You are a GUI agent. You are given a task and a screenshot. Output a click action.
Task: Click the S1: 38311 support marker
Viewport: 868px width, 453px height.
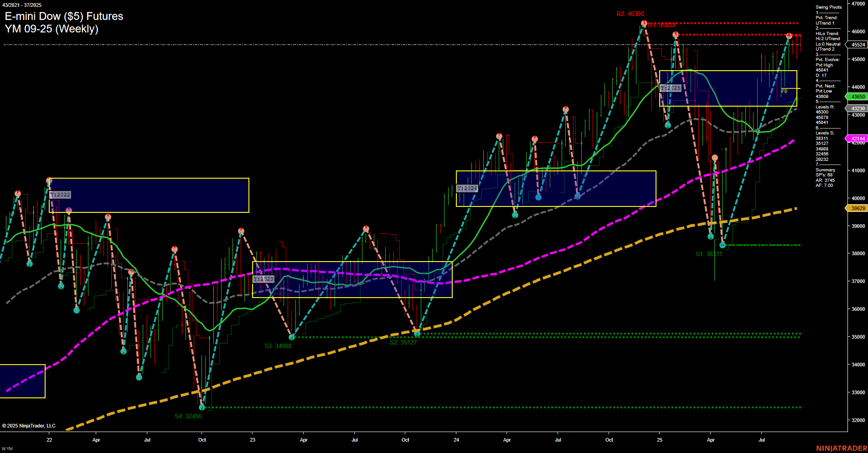point(708,254)
